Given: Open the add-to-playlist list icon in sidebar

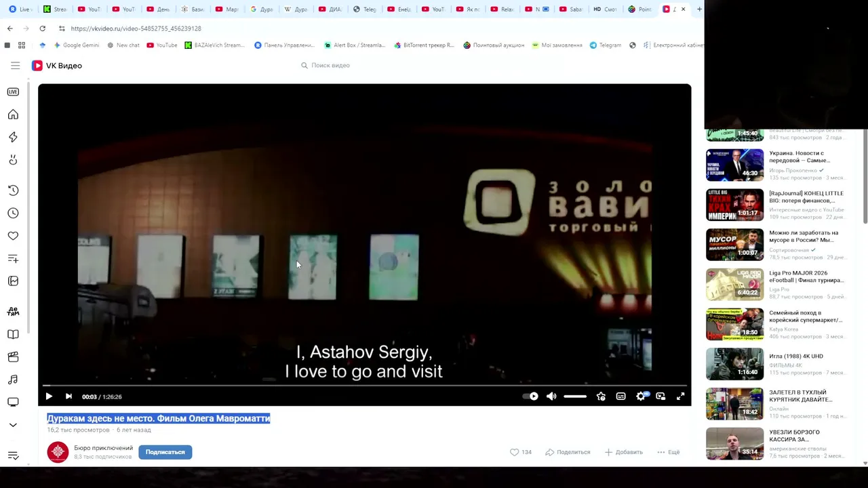Looking at the screenshot, I should (x=13, y=258).
